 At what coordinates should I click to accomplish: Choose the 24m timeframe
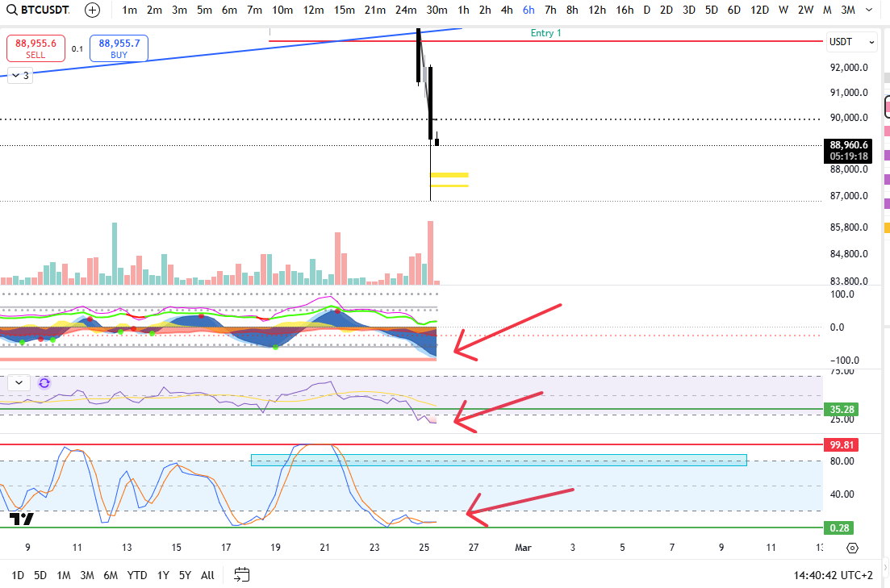[x=406, y=10]
